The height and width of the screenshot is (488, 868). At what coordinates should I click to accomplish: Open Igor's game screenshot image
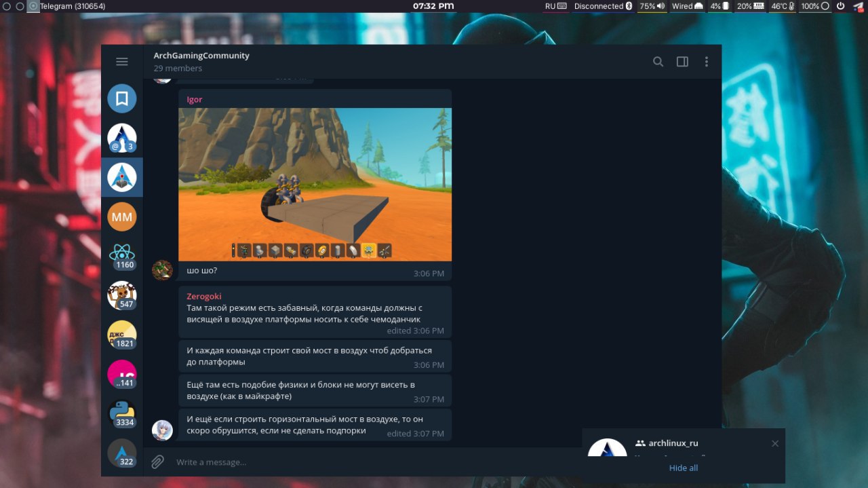tap(315, 185)
